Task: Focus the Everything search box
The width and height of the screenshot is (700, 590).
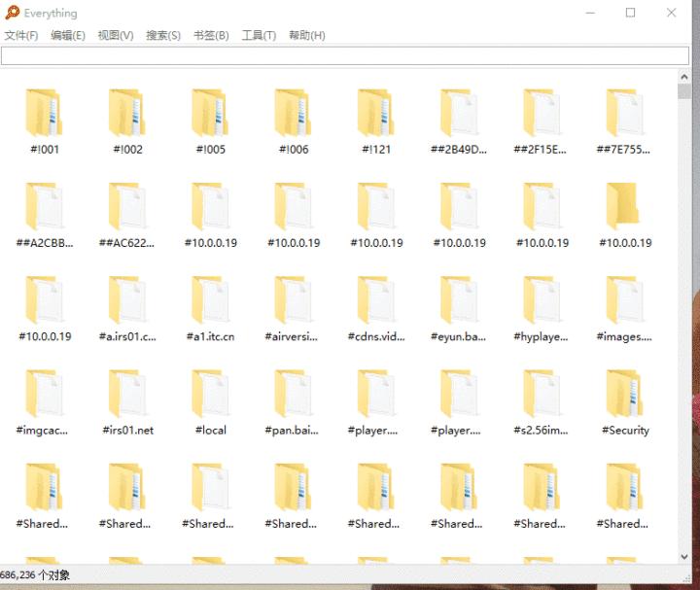Action: pos(344,55)
